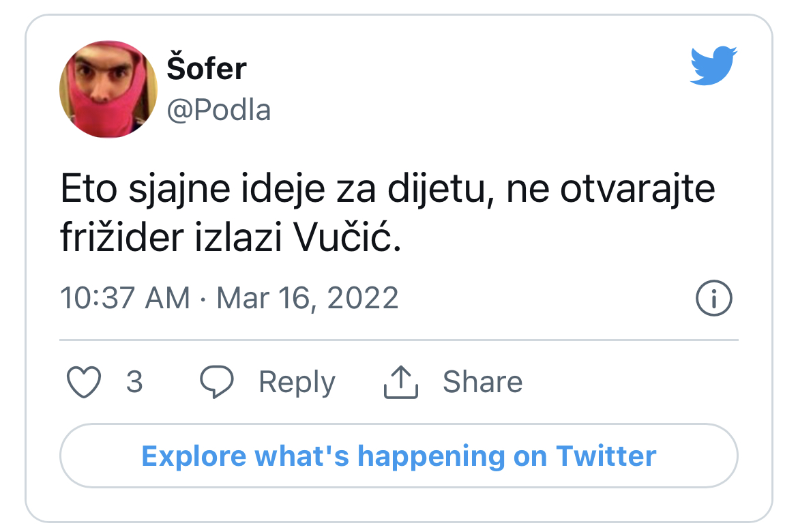
Task: Like the tweet with the heart icon
Action: (85, 382)
